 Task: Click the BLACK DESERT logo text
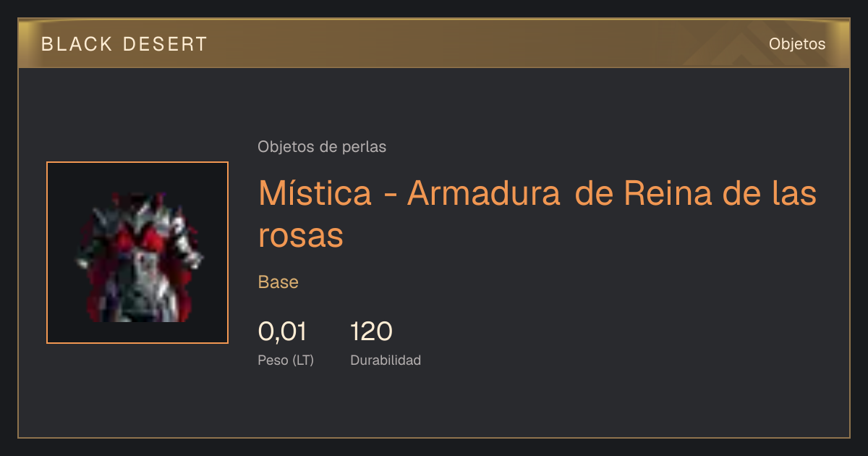pyautogui.click(x=124, y=44)
